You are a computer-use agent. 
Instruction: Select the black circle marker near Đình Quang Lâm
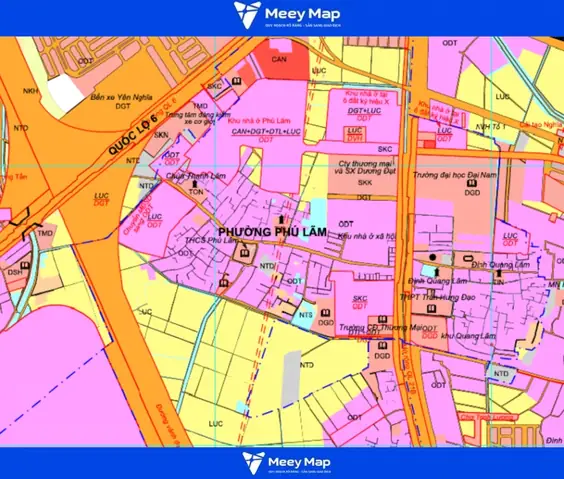433,257
